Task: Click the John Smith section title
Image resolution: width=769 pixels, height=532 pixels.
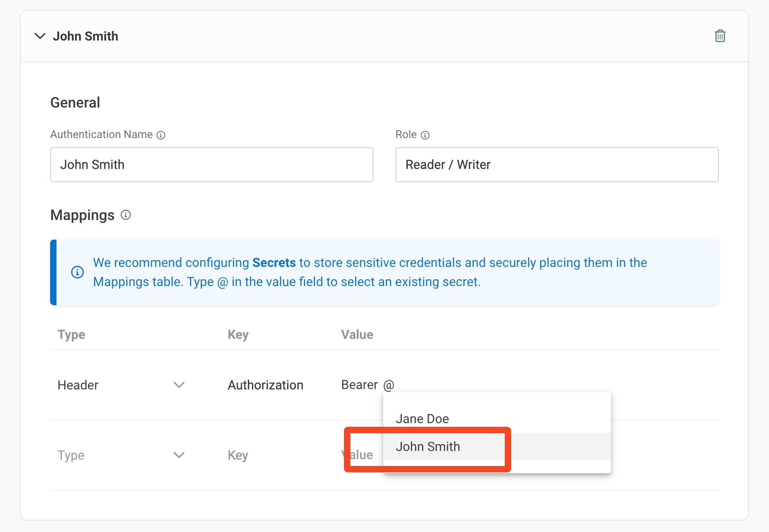Action: pyautogui.click(x=86, y=36)
